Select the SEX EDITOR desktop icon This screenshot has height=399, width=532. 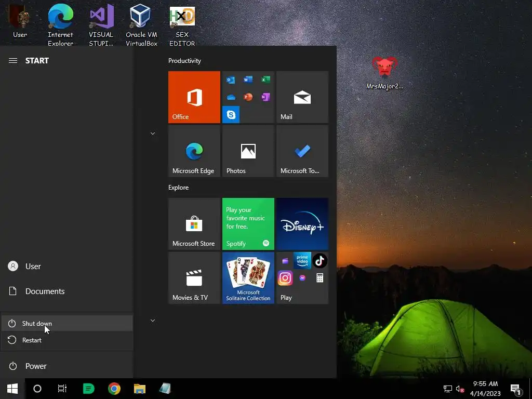click(x=182, y=26)
